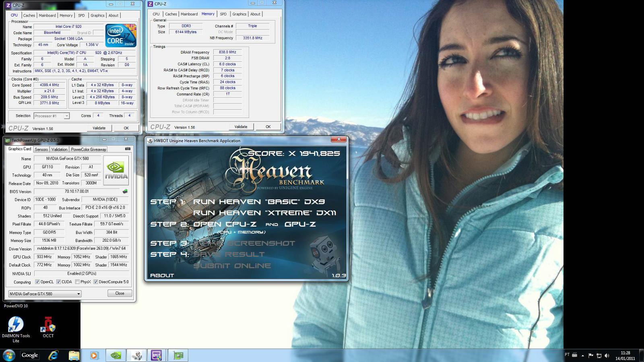
Task: Launch Internet Explorer from the taskbar
Action: click(x=53, y=355)
